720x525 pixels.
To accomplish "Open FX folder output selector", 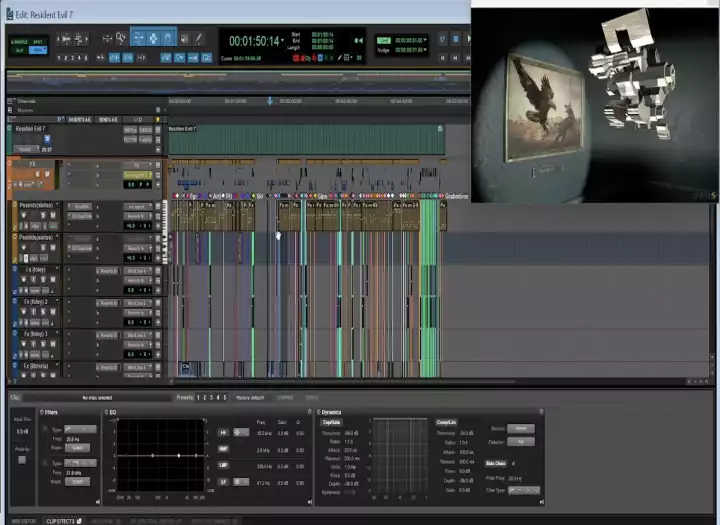I will 137,175.
